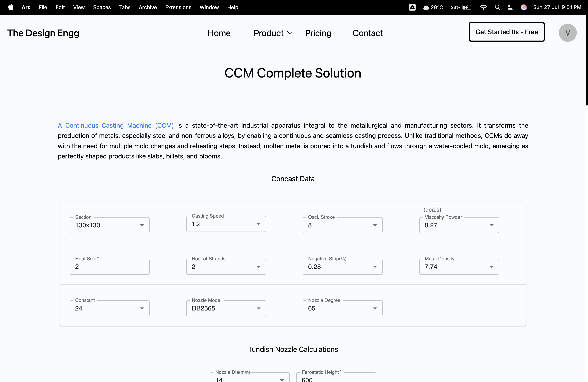Open the Viscosity Powder dropdown
The image size is (588, 382).
coord(459,225)
